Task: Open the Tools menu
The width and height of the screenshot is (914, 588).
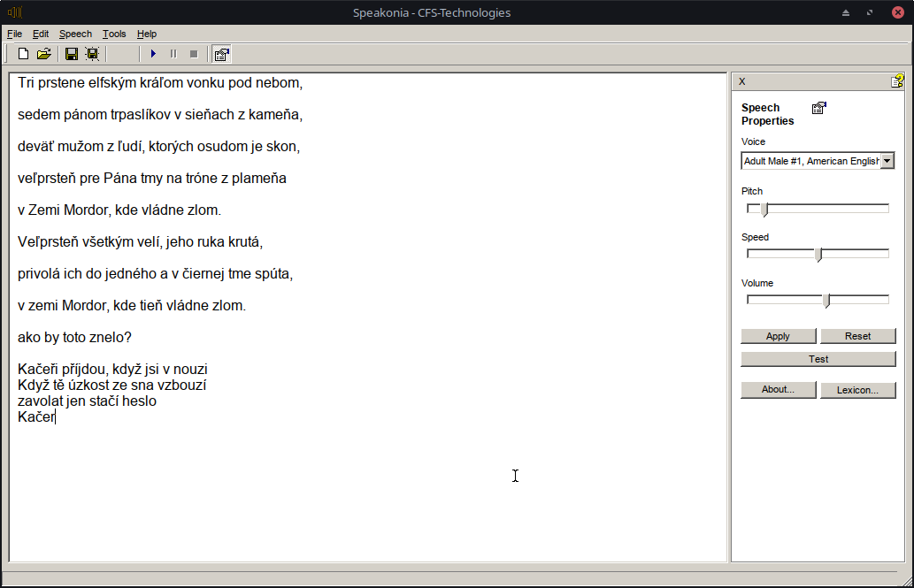Action: 114,34
